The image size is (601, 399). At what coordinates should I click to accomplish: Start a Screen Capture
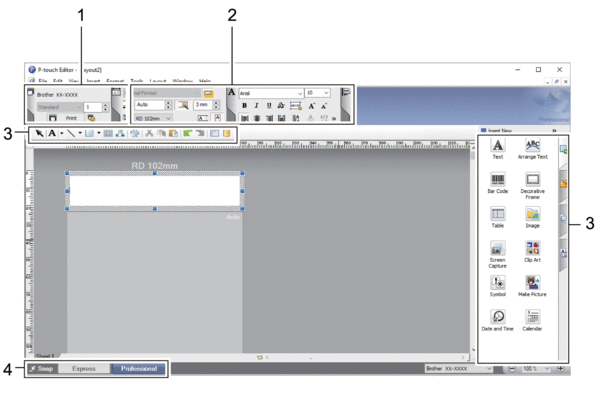tap(498, 254)
